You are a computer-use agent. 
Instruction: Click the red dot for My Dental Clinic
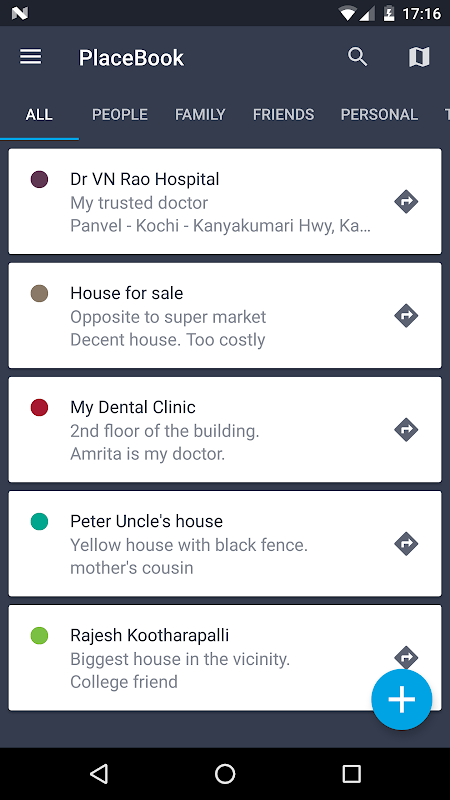39,408
